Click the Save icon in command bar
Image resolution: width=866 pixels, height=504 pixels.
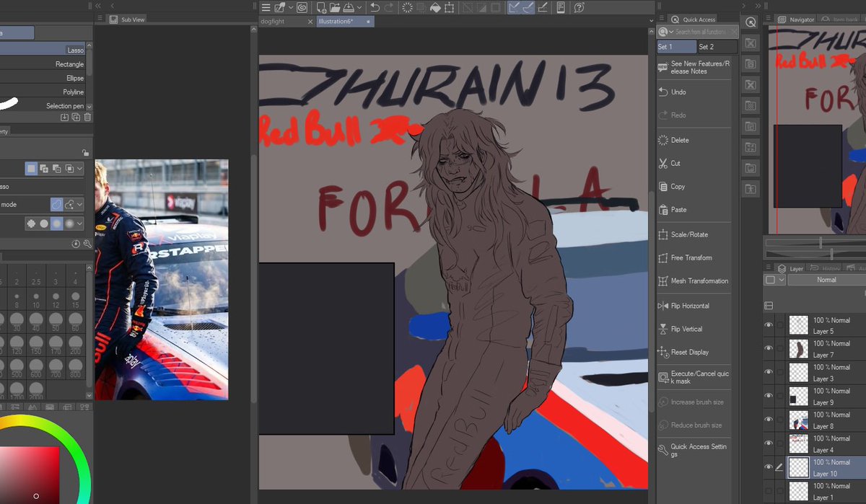[x=349, y=7]
